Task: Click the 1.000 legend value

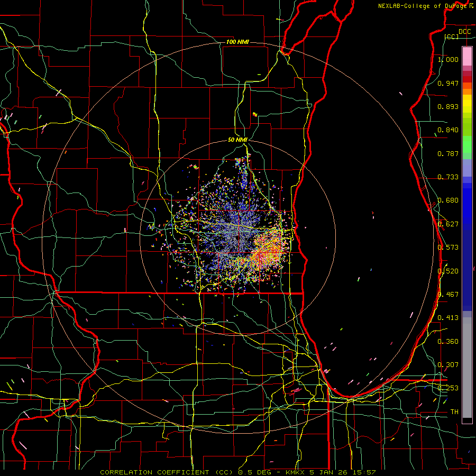Action: point(448,59)
